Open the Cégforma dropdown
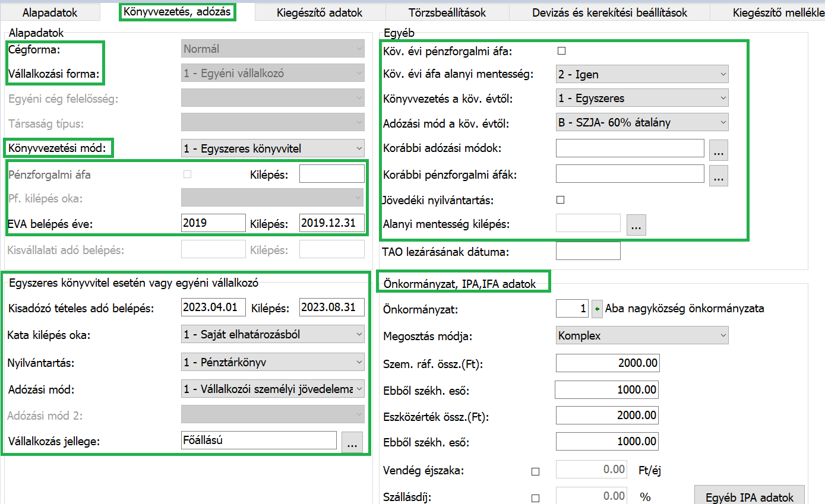 [273, 49]
